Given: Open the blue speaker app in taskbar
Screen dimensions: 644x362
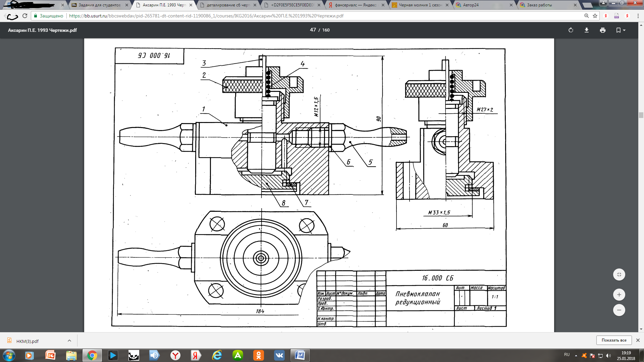Looking at the screenshot, I should [x=154, y=355].
